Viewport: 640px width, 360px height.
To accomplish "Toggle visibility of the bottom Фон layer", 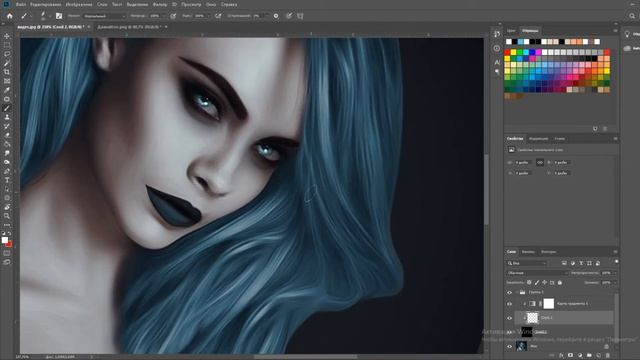I will (509, 347).
